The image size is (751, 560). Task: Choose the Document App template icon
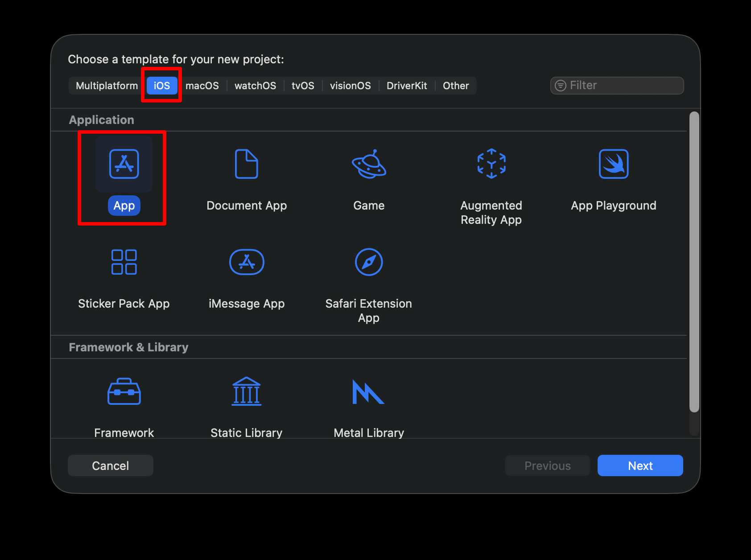tap(247, 164)
